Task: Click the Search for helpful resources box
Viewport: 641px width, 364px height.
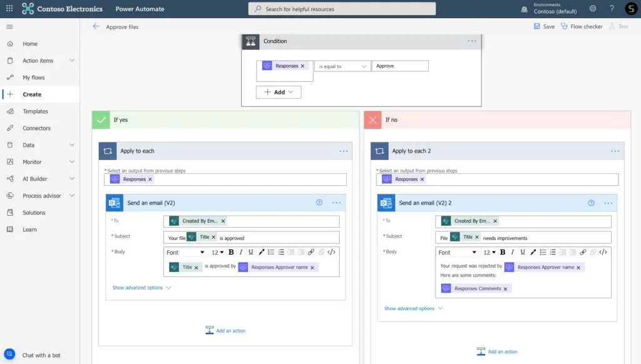Action: tap(342, 9)
